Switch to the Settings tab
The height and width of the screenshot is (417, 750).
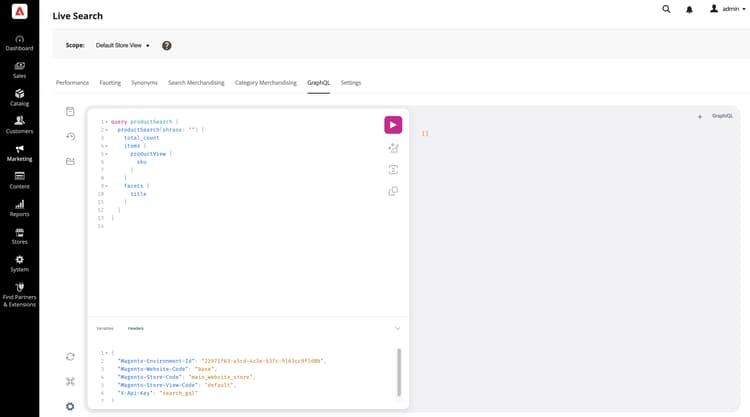coord(351,83)
